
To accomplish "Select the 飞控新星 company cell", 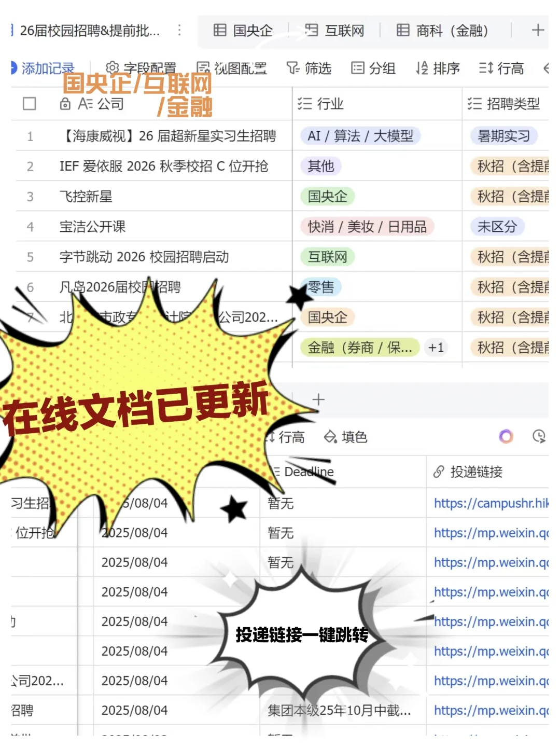I will (86, 196).
